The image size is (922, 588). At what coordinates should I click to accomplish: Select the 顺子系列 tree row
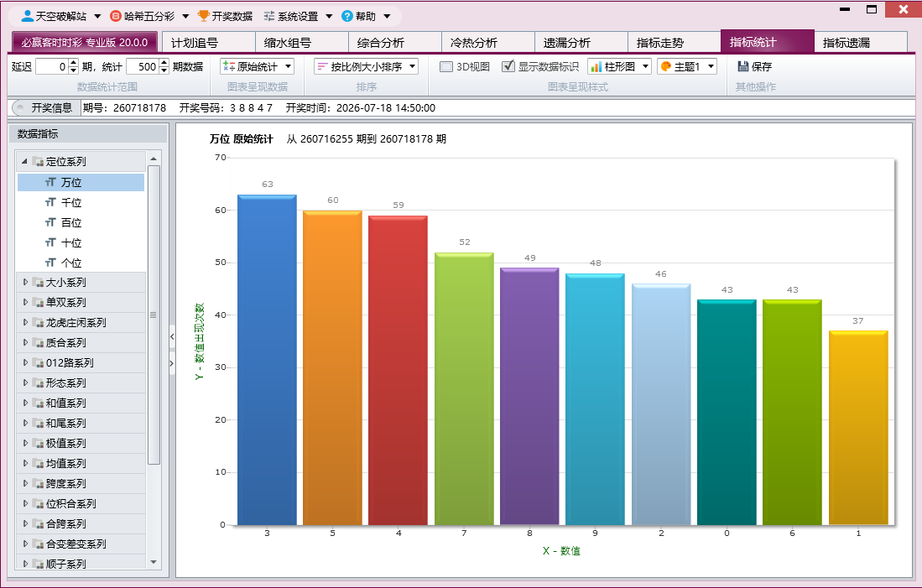[x=81, y=564]
